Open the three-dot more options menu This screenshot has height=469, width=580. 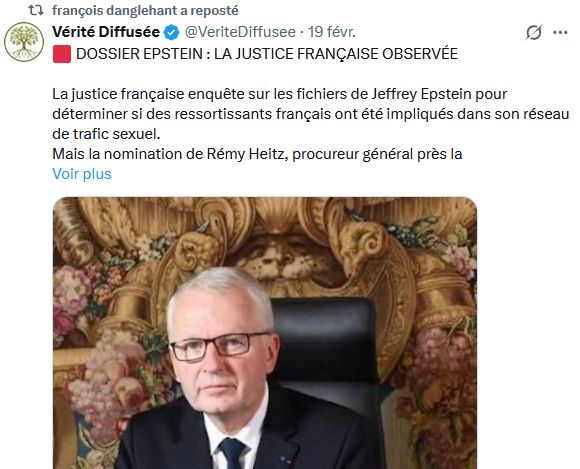point(560,33)
